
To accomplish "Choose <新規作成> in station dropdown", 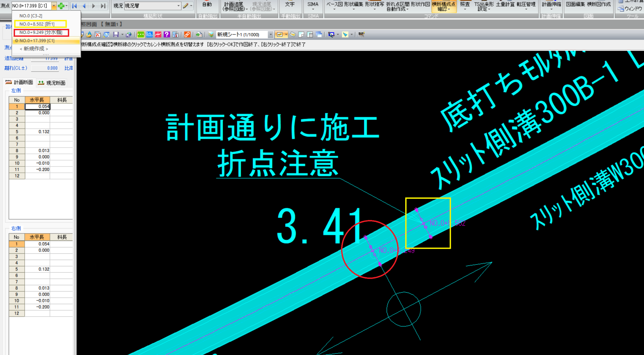I will coord(34,49).
